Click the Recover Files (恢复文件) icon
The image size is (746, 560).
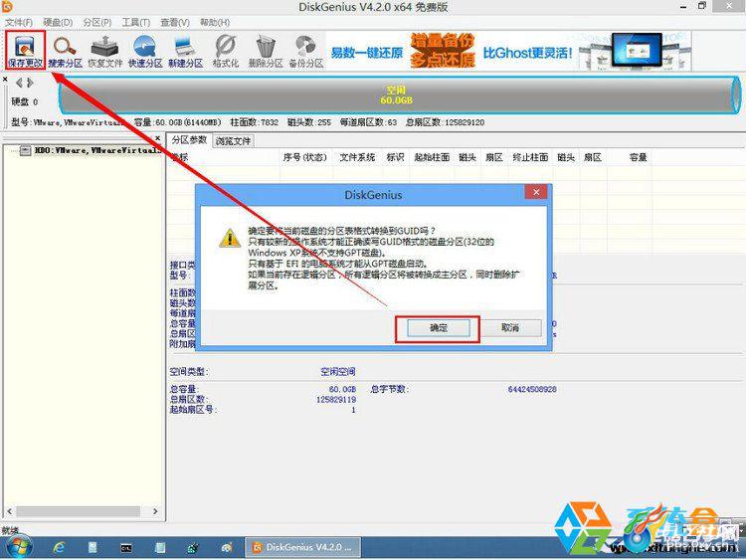105,52
